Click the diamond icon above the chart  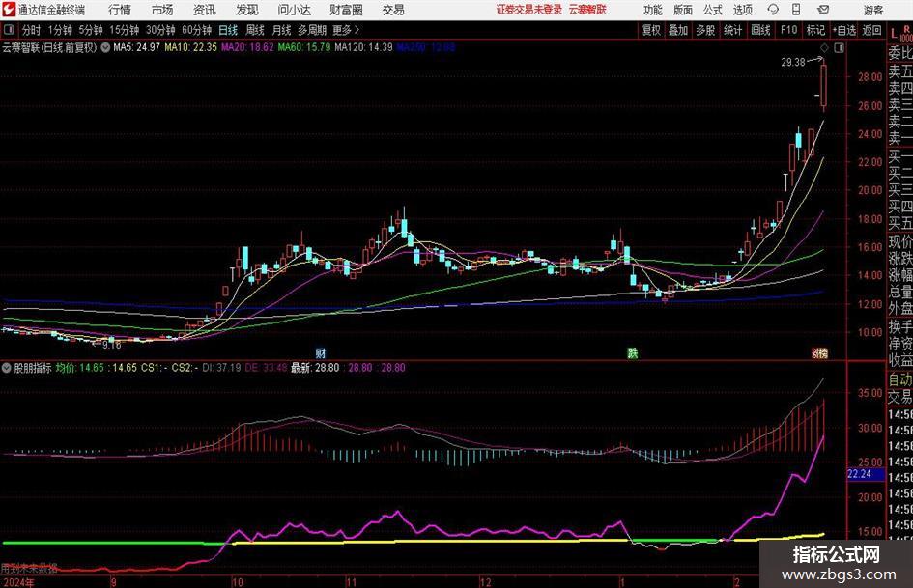(x=824, y=47)
